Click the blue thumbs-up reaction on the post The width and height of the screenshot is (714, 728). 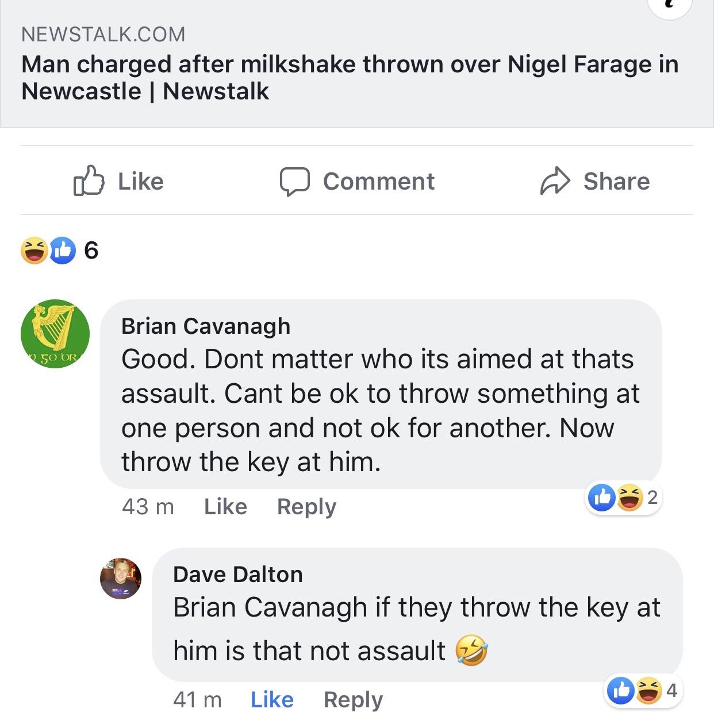click(x=62, y=249)
